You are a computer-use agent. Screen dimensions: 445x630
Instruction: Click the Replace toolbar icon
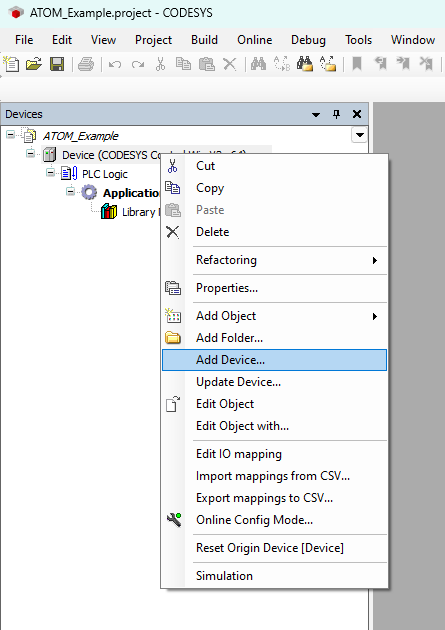(x=282, y=64)
